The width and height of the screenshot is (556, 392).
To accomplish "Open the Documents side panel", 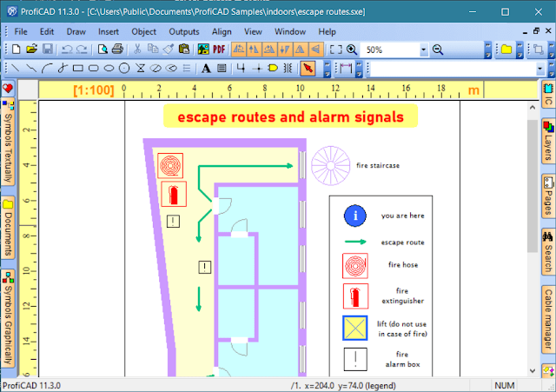I will click(x=8, y=228).
